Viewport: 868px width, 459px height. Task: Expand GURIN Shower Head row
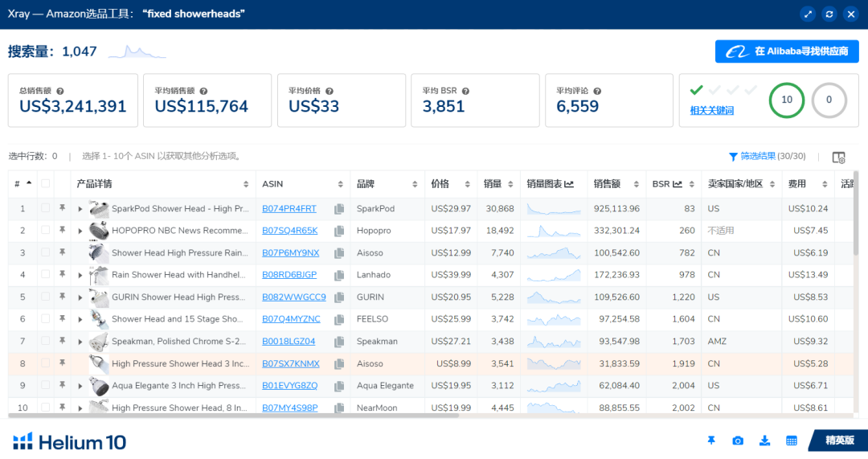(x=80, y=298)
